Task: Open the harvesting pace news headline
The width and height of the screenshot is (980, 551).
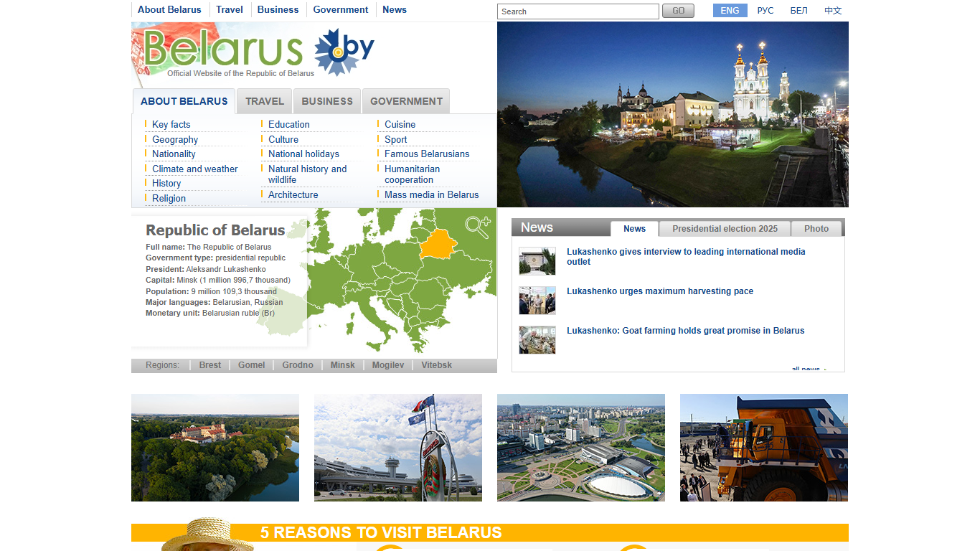Action: click(x=660, y=291)
